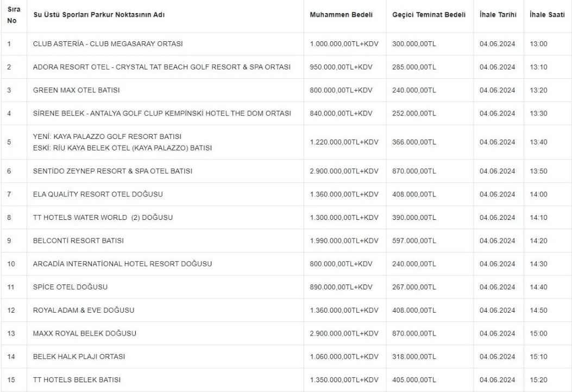Click the ARCADİA INTERNATİONAL HOTEL RESORT DOĞUSU cell
The width and height of the screenshot is (572, 392).
pos(122,264)
